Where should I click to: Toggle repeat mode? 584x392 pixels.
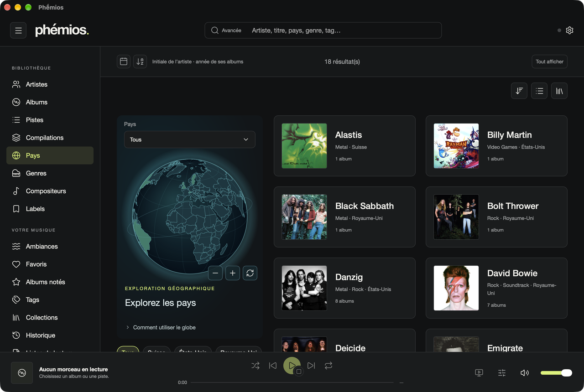[328, 366]
